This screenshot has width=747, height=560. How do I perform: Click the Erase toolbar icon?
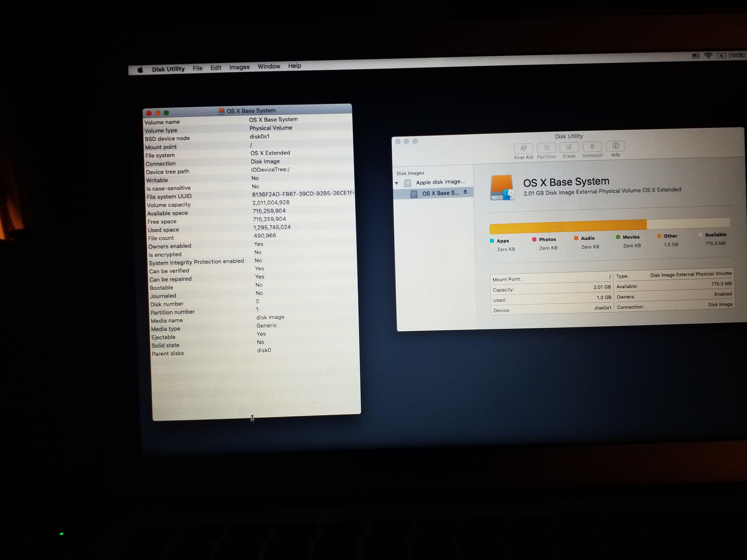(x=569, y=147)
